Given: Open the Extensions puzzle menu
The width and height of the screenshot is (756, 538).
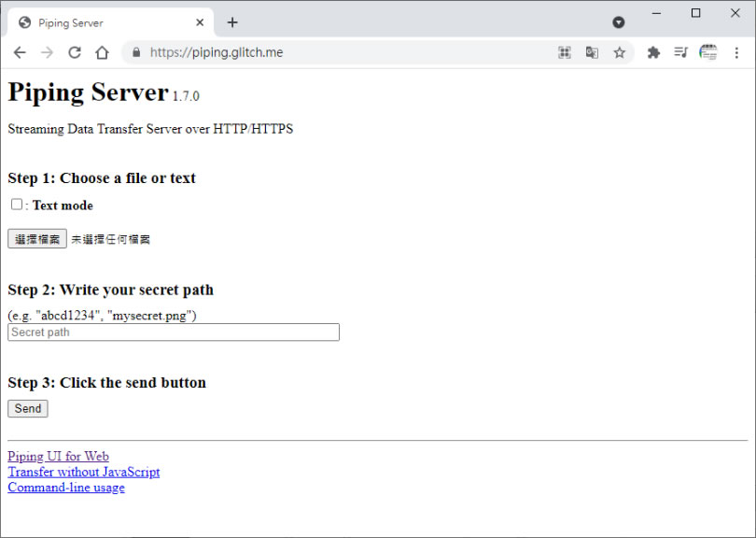Looking at the screenshot, I should (653, 52).
